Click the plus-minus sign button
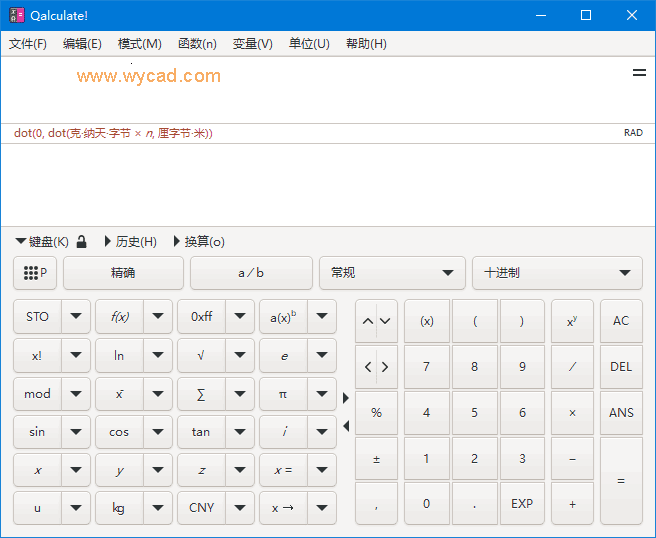The image size is (656, 538). [x=376, y=459]
